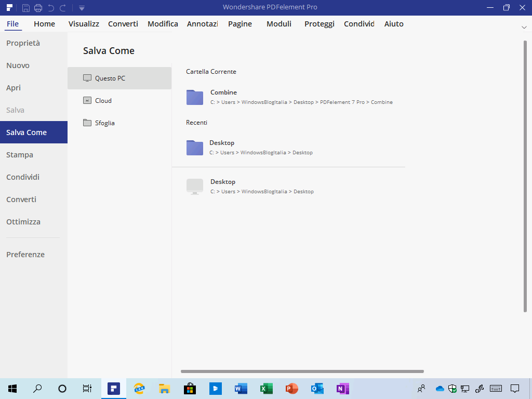Image resolution: width=532 pixels, height=399 pixels.
Task: Open the Action Center notifications icon
Action: (515, 389)
